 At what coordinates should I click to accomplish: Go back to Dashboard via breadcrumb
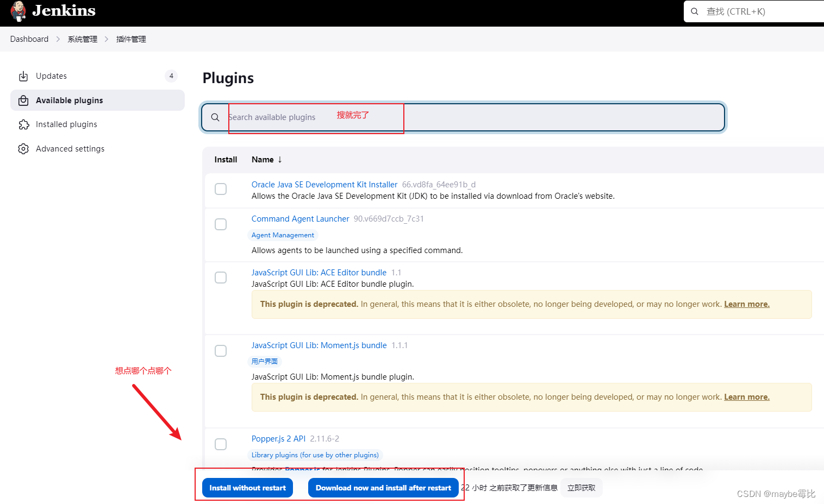tap(29, 39)
